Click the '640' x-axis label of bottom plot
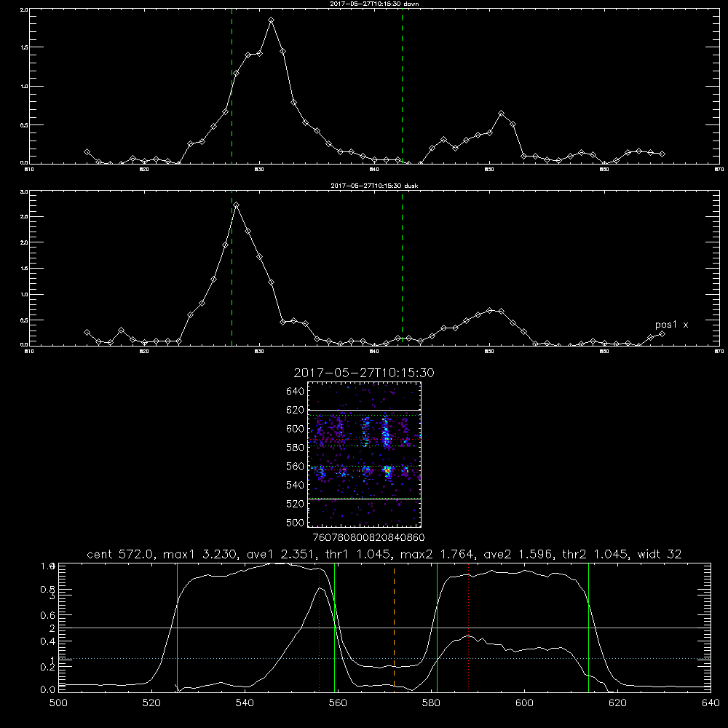The image size is (728, 728). click(711, 703)
